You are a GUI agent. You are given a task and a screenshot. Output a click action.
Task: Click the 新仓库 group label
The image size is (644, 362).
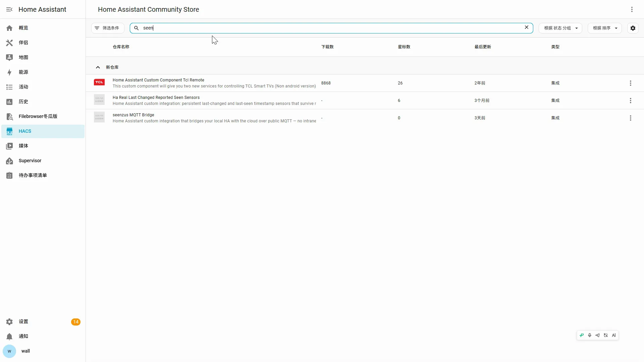click(x=112, y=67)
